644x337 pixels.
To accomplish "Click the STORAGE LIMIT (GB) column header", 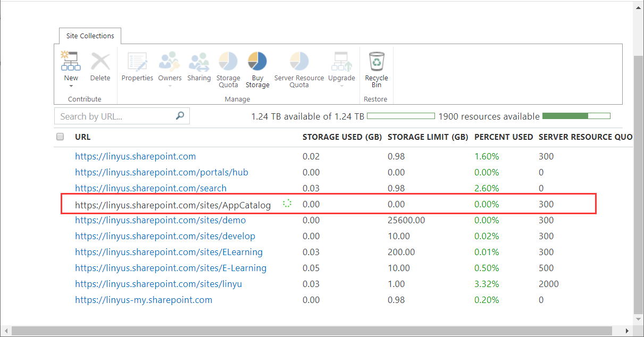I will (x=428, y=137).
